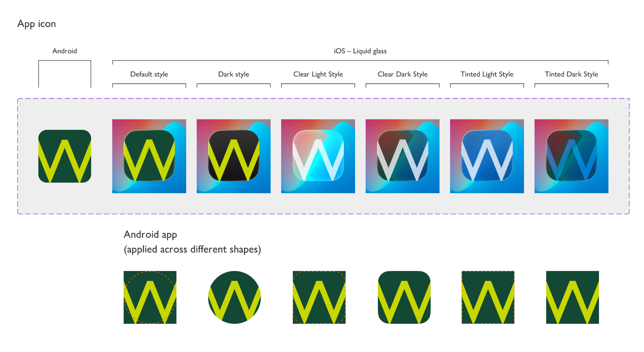
Task: Select the rounded squircle Android icon
Action: [x=404, y=297]
